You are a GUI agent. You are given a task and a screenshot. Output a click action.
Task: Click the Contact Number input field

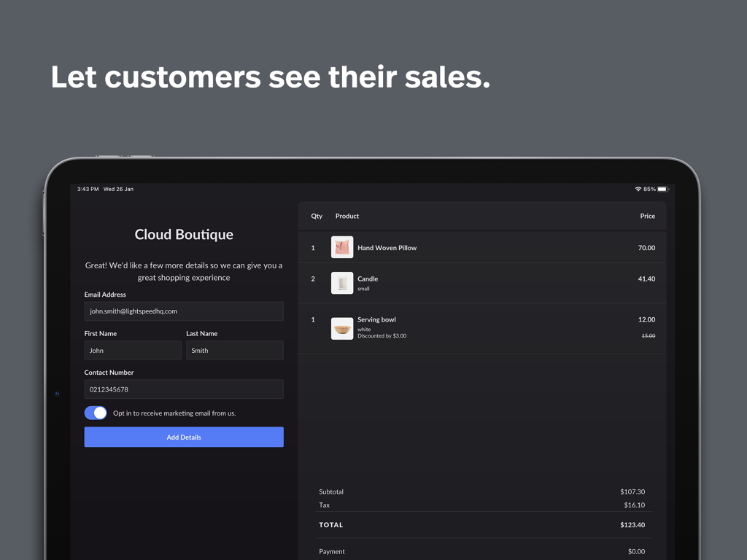tap(184, 389)
